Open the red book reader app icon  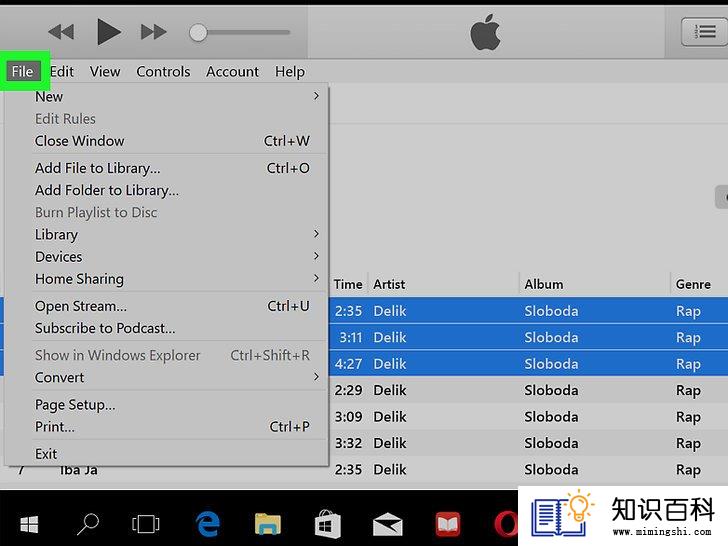point(448,525)
